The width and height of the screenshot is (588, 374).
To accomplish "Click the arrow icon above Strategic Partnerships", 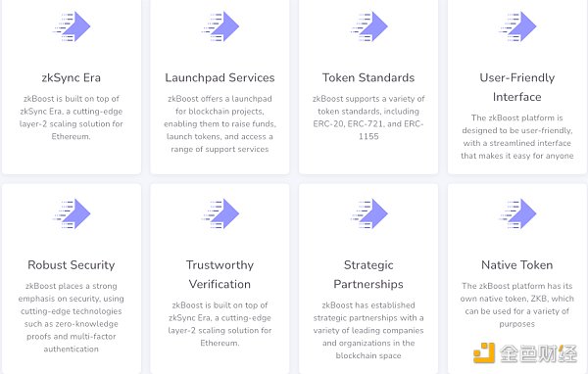I will [x=368, y=213].
